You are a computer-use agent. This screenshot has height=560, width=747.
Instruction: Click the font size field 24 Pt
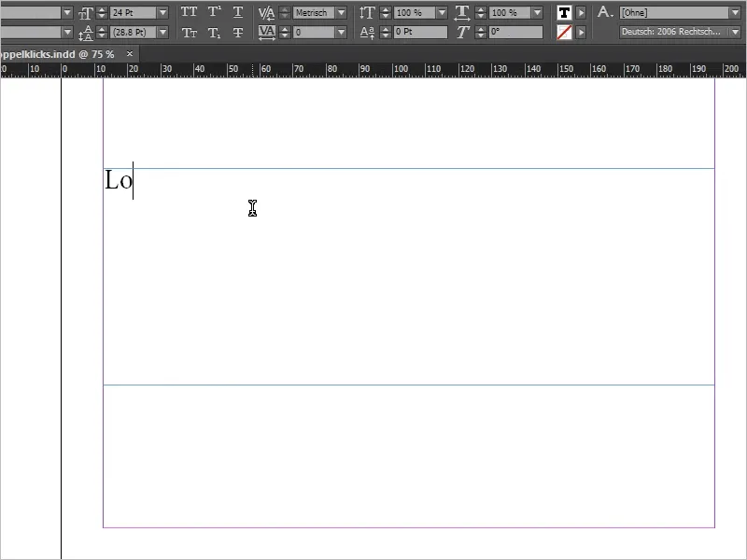click(134, 13)
